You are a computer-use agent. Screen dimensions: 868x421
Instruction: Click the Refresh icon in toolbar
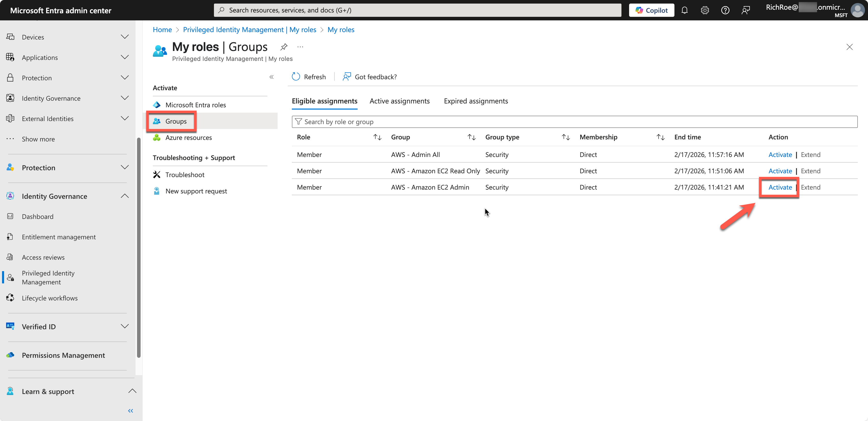tap(296, 77)
